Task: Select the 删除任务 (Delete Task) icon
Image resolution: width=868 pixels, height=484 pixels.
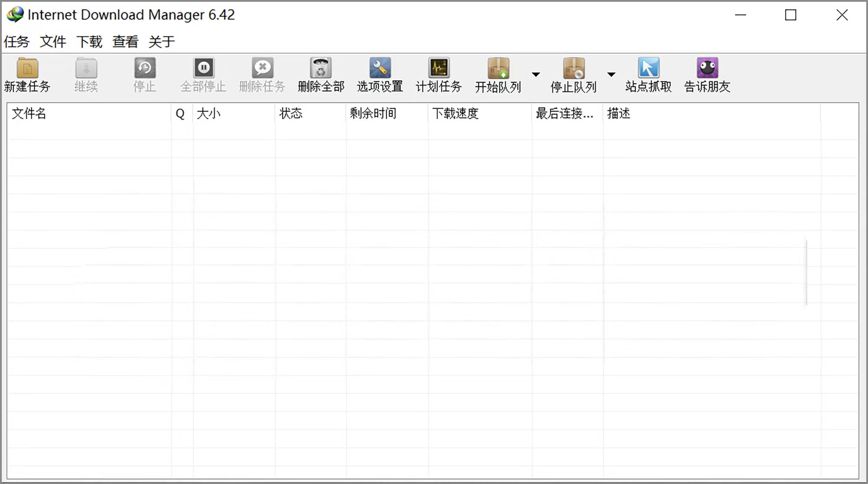Action: pos(262,75)
